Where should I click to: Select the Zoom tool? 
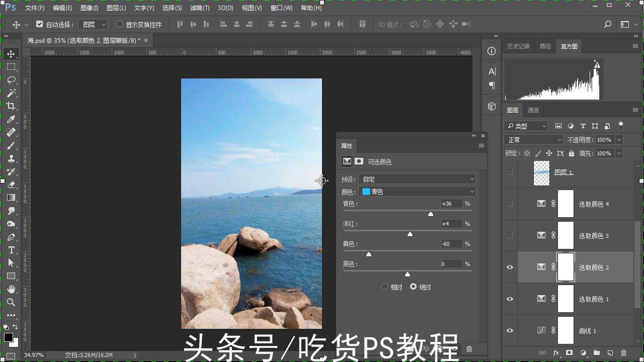point(11,302)
